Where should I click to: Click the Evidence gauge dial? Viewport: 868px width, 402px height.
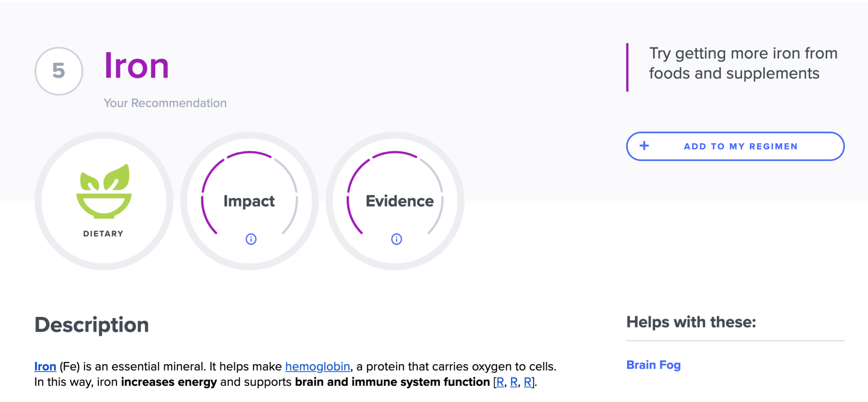[x=395, y=201]
